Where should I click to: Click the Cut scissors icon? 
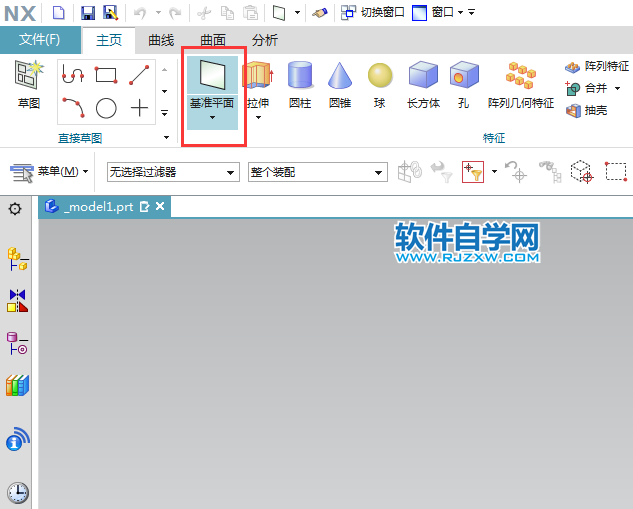[x=204, y=13]
